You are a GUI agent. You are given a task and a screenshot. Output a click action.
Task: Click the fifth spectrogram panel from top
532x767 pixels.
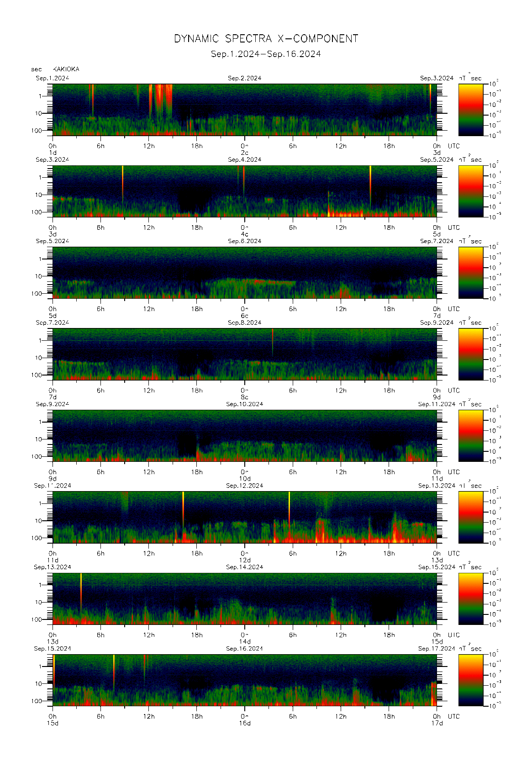point(244,435)
